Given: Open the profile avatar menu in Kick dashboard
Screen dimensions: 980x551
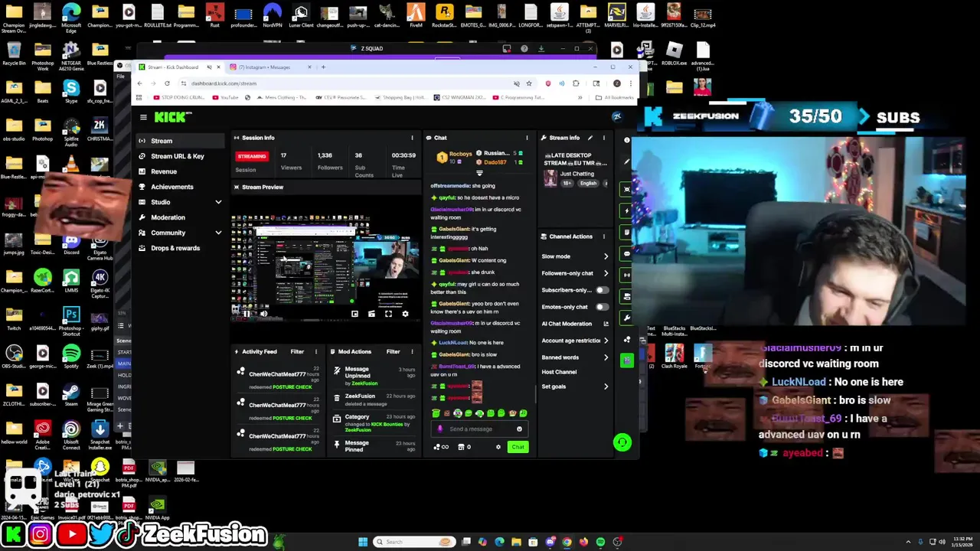Looking at the screenshot, I should (x=617, y=116).
